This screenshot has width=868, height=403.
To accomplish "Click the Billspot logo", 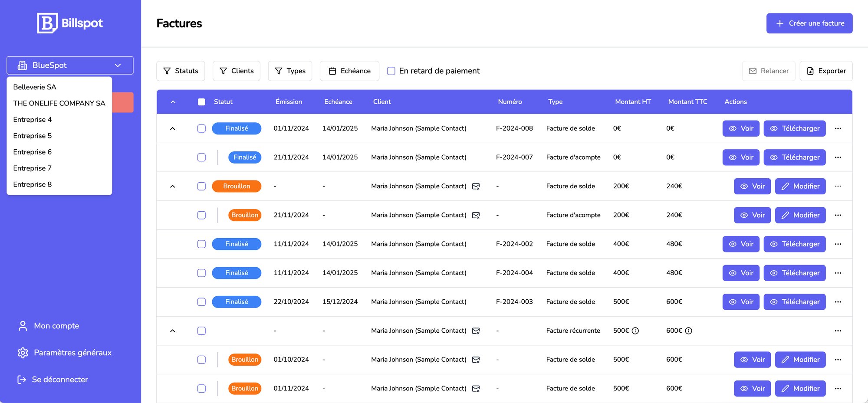I will click(70, 23).
